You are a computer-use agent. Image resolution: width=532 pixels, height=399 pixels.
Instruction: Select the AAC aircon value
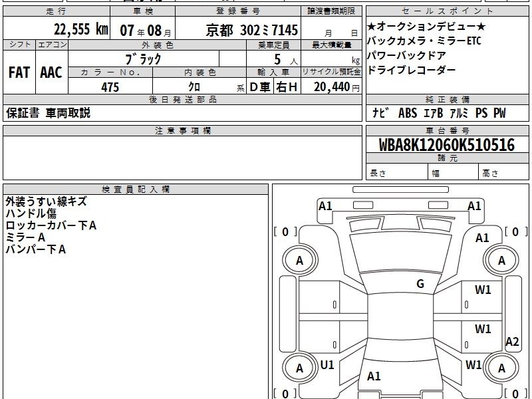pyautogui.click(x=51, y=72)
